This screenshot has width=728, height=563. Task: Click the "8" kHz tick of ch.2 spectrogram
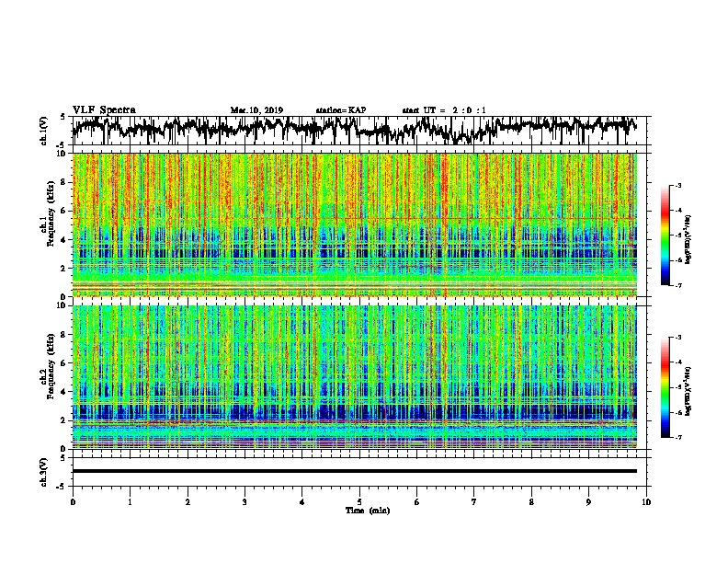click(64, 334)
